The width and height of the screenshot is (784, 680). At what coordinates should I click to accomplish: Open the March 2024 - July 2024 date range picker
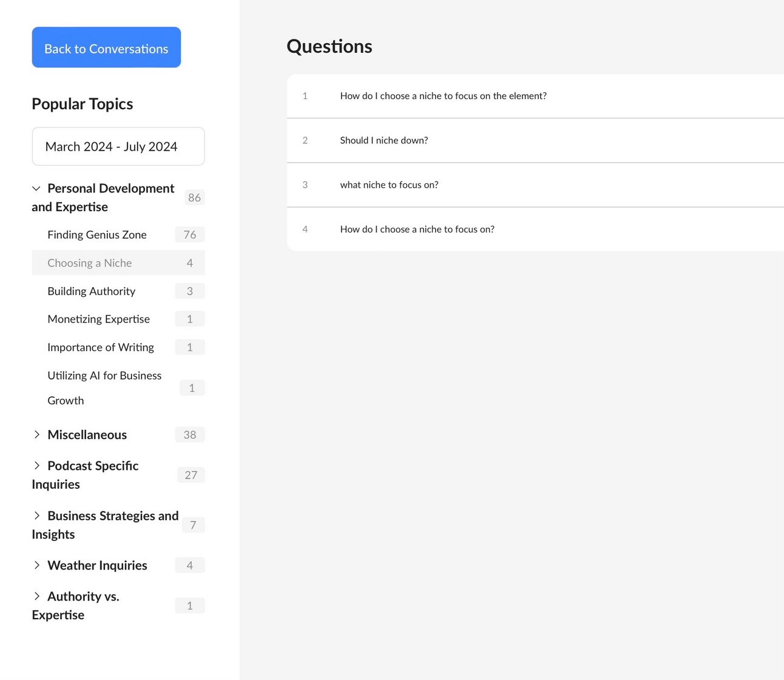pos(118,146)
